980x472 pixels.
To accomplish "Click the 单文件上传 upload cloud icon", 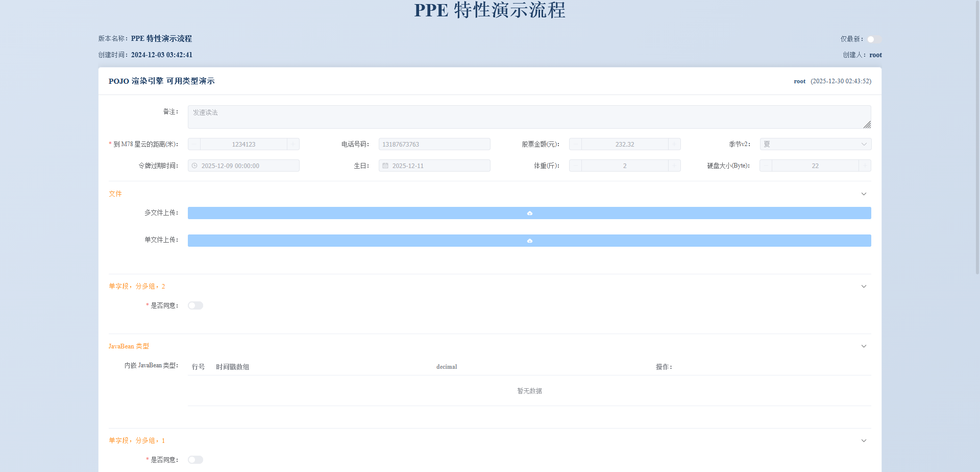I will (530, 241).
